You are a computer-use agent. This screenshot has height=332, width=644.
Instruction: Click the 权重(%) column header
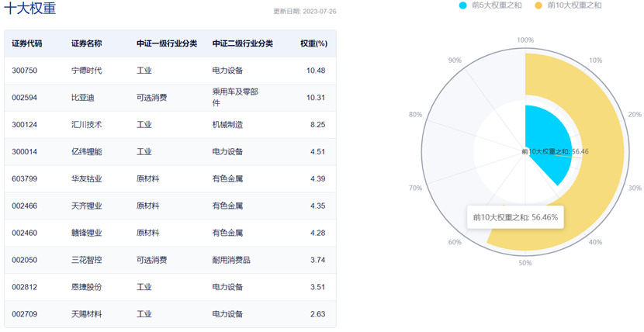[x=313, y=43]
